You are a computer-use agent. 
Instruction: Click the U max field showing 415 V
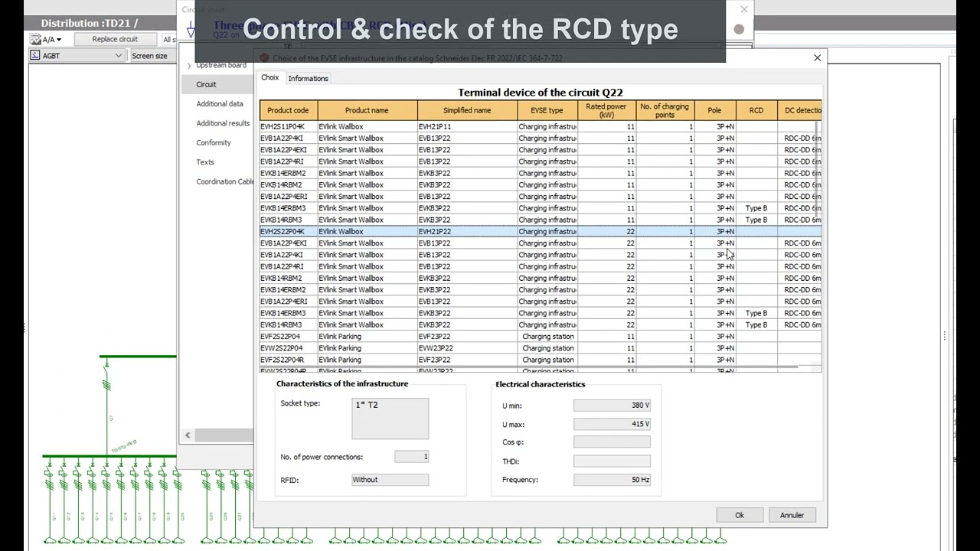click(612, 424)
